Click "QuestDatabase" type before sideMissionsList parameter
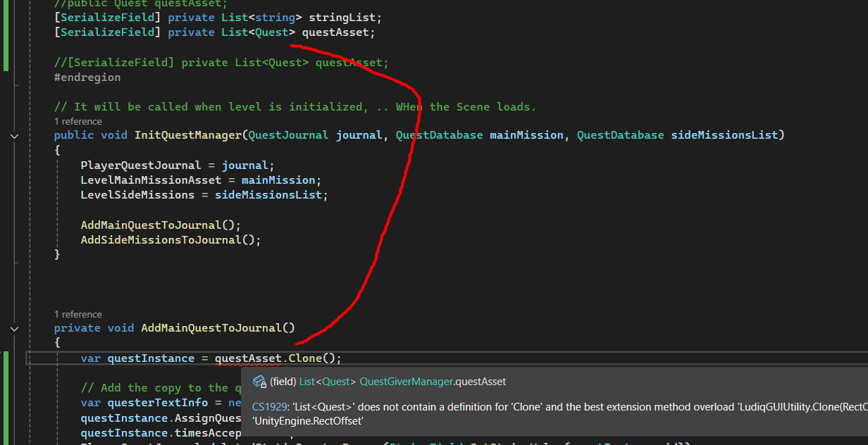 pyautogui.click(x=620, y=134)
